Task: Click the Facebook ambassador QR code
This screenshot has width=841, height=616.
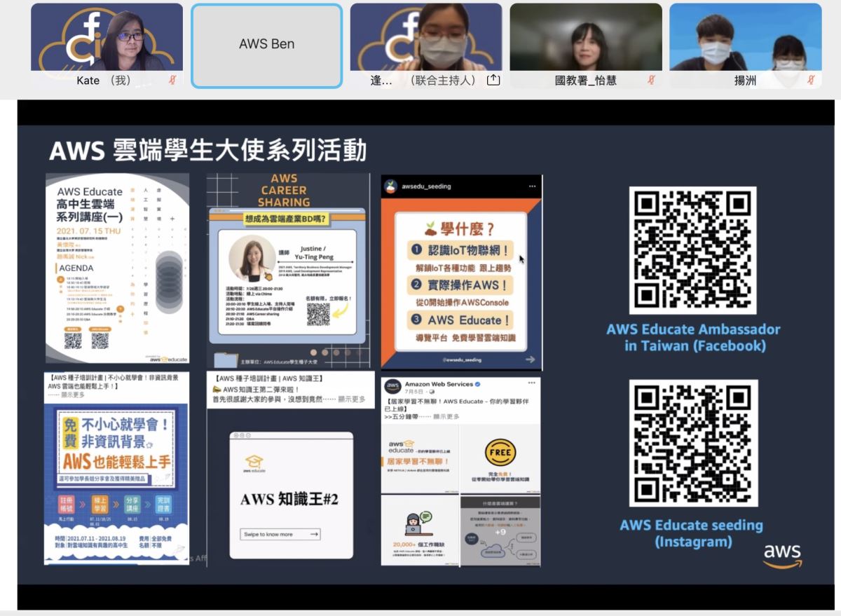Action: coord(692,250)
